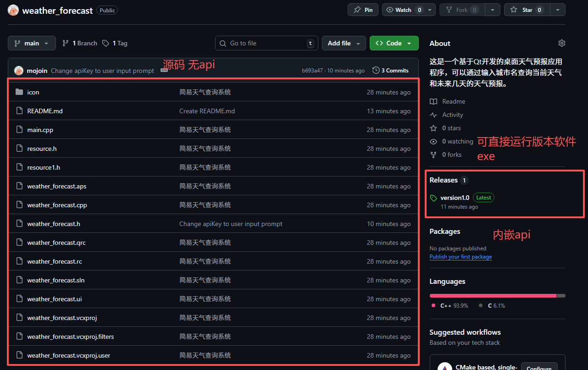Click the file icon beside weather_forecast.ui
The width and height of the screenshot is (588, 370).
point(19,299)
